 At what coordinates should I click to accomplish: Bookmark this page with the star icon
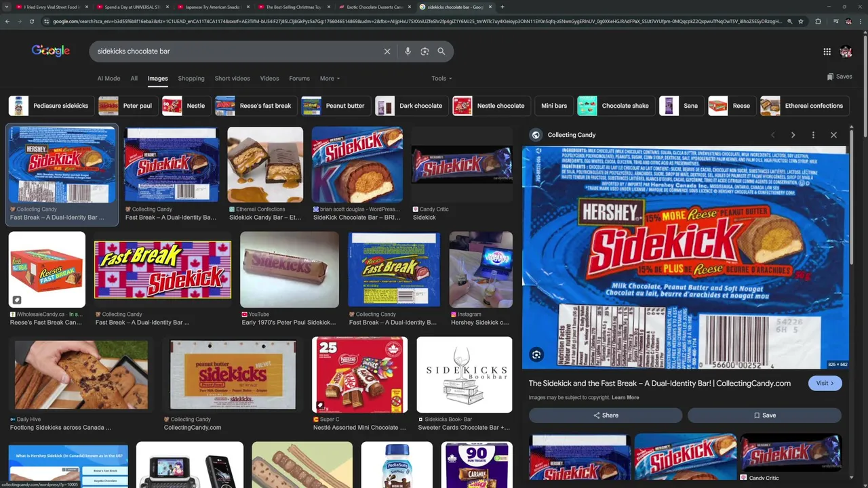[801, 21]
